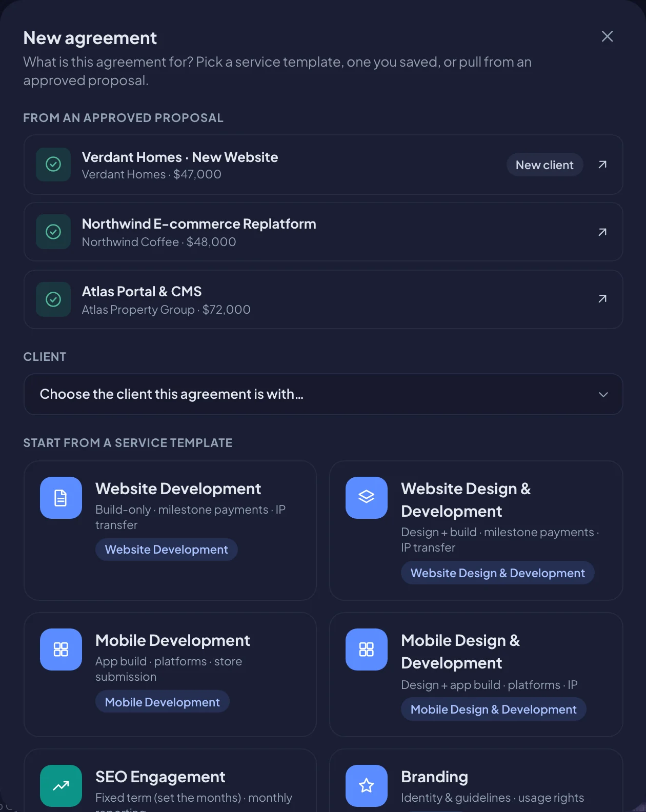Click the Website Development document icon
Screen dimensions: 646x812
point(61,498)
